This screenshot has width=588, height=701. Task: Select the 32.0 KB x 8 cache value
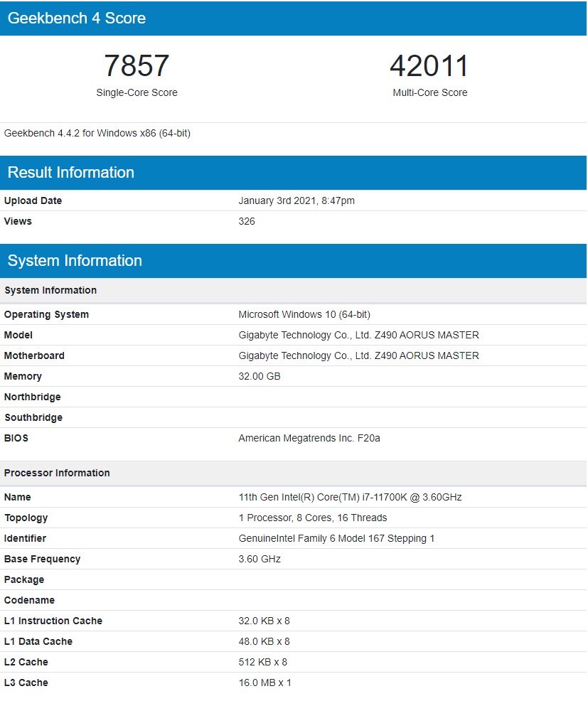click(264, 621)
